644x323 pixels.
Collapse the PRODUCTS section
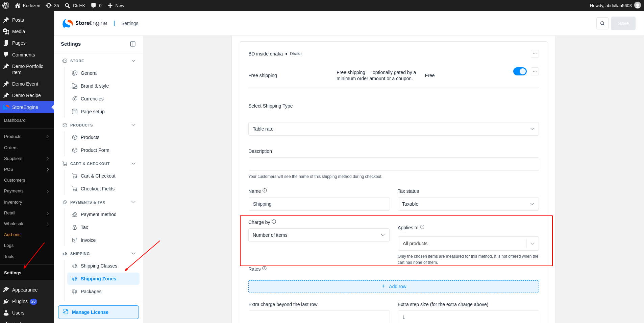point(133,125)
